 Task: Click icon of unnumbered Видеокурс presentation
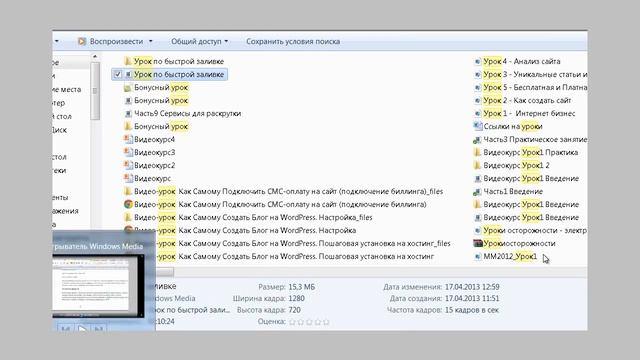128,178
